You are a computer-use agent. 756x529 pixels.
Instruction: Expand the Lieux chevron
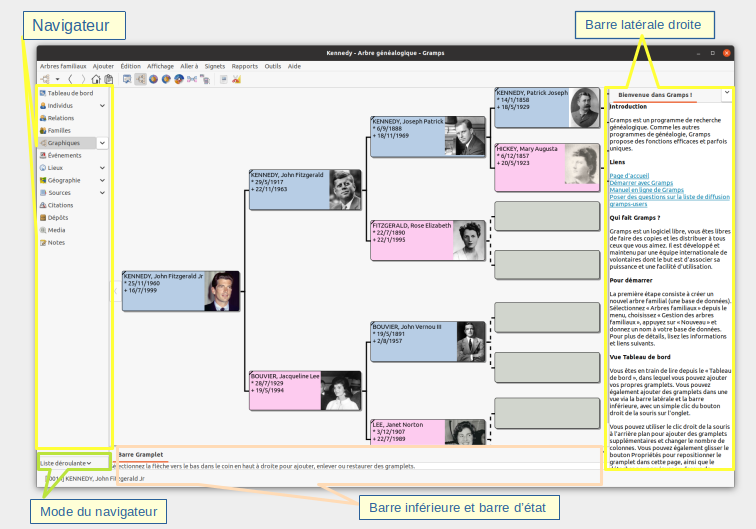pos(102,168)
